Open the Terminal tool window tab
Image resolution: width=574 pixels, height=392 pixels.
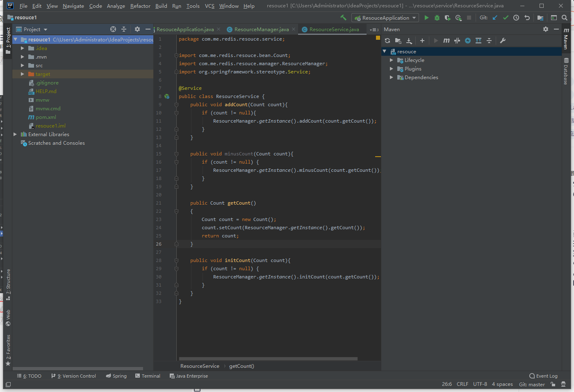[x=148, y=376]
